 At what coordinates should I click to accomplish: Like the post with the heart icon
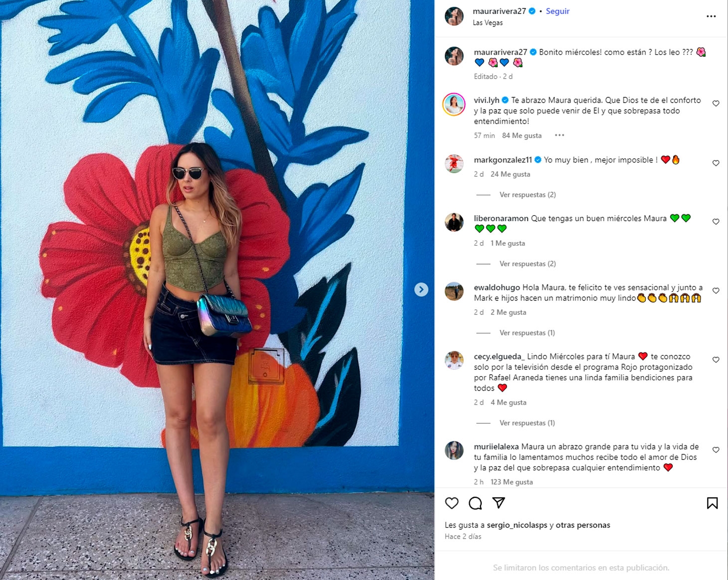452,503
